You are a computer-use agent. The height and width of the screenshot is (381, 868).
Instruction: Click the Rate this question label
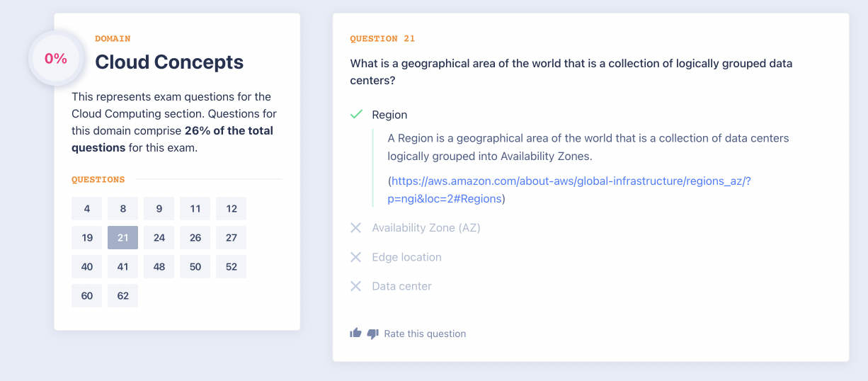425,334
